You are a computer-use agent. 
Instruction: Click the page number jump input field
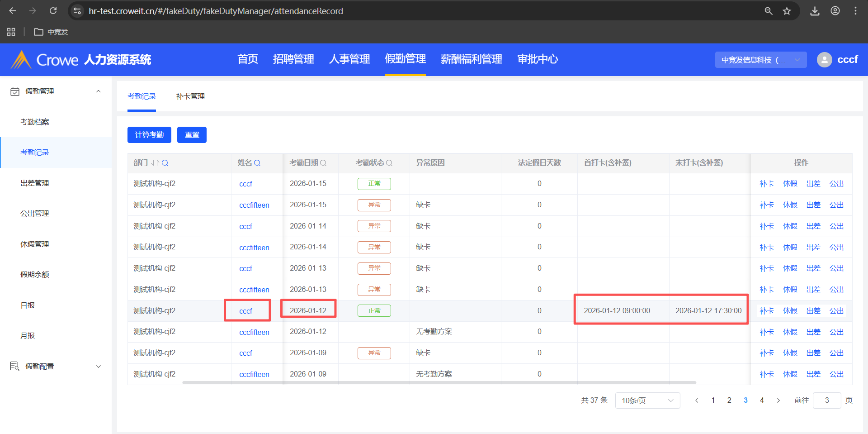point(826,401)
